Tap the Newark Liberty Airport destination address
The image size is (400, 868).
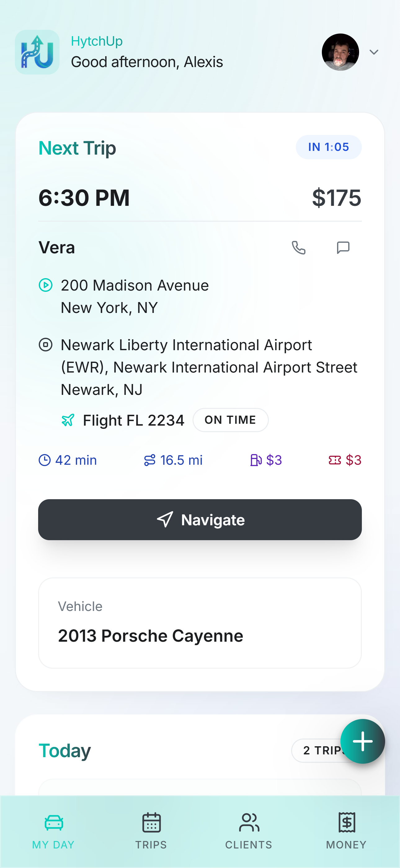[x=209, y=367]
